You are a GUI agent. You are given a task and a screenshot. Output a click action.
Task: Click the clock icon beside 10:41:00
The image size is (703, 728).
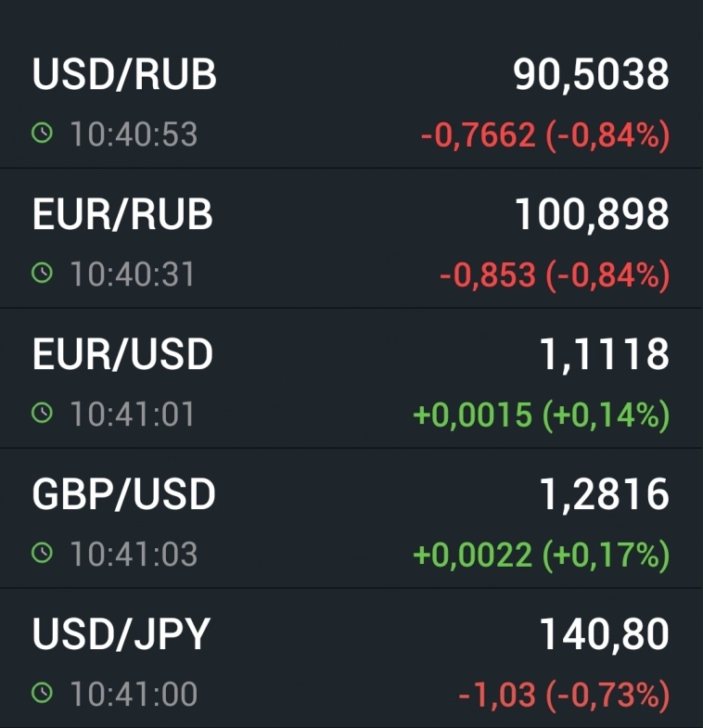tap(42, 693)
